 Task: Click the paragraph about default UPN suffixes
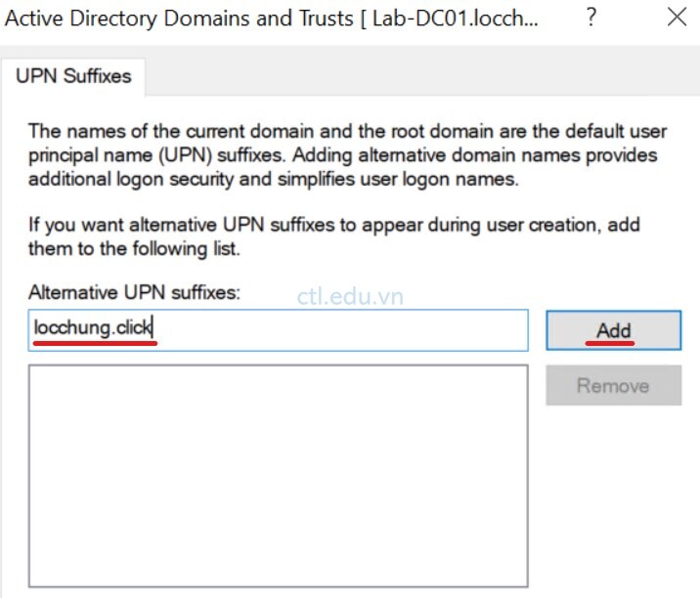[x=347, y=155]
